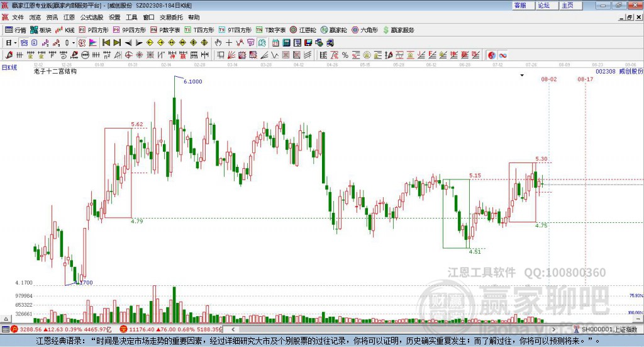Click the floppy disk save icon
Image resolution: width=644 pixels, height=347 pixels.
(x=308, y=43)
